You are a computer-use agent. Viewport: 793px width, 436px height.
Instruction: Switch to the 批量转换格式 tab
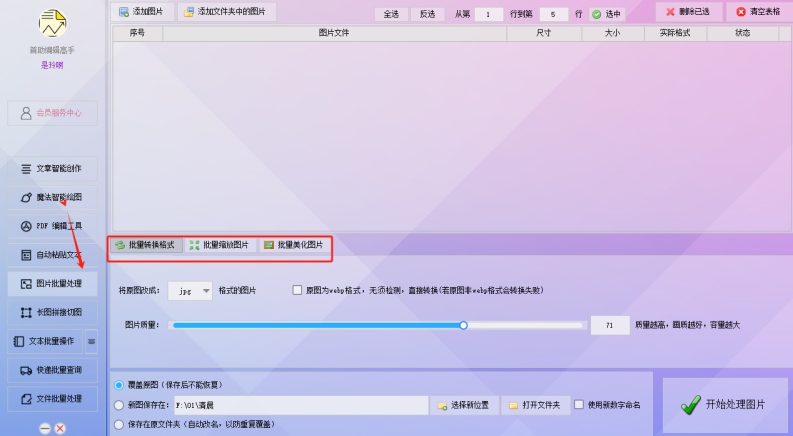pos(146,245)
